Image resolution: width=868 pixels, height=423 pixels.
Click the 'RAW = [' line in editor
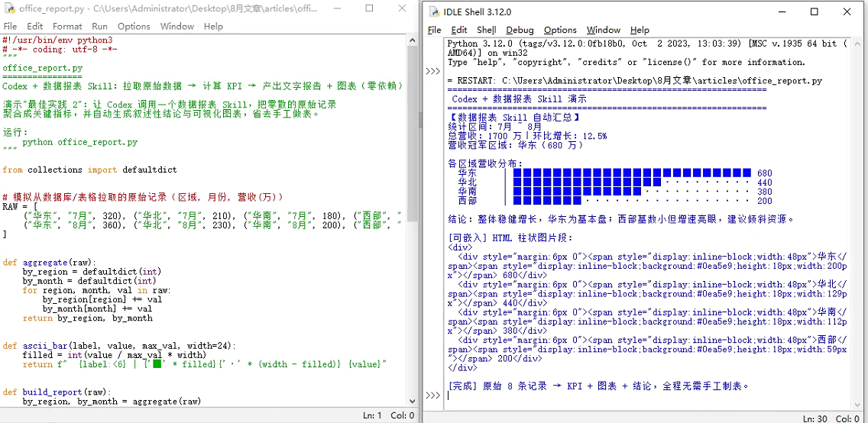[x=19, y=206]
